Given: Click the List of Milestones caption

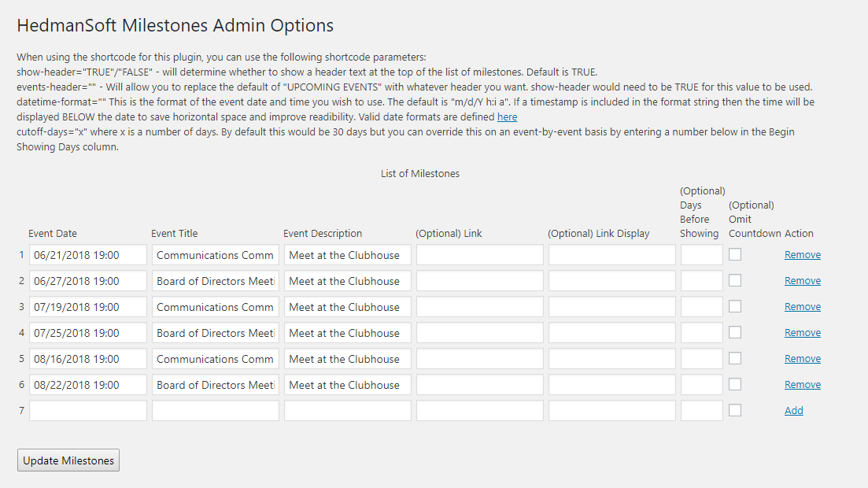Looking at the screenshot, I should tap(420, 173).
